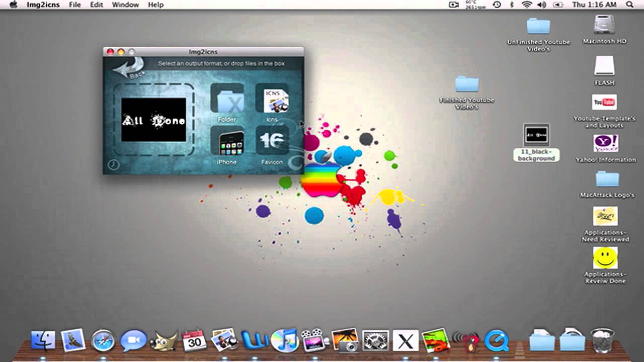The image size is (644, 362).
Task: Open the history clock icon in Img2icns
Action: (x=113, y=164)
